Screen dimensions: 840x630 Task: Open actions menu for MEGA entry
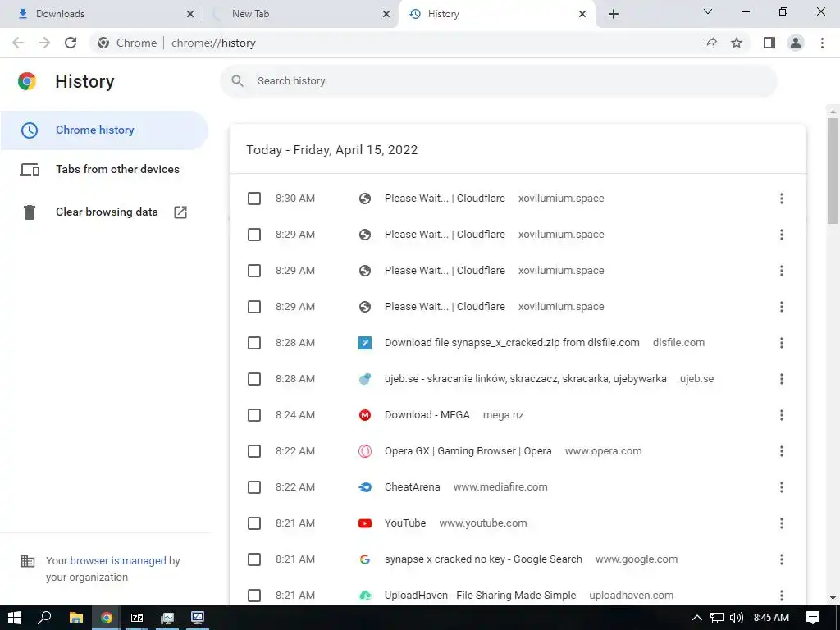click(x=782, y=415)
